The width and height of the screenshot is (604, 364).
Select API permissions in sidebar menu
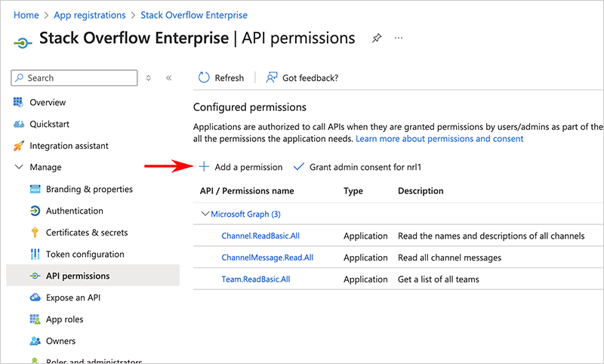[77, 276]
